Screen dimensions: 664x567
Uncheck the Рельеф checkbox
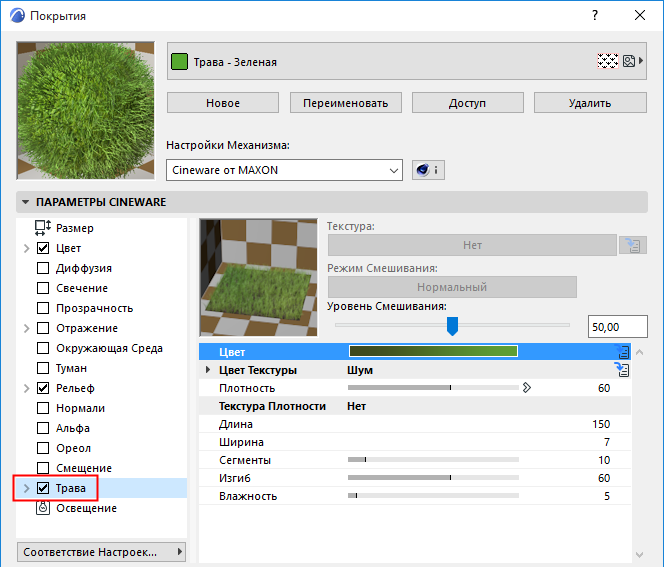click(43, 388)
